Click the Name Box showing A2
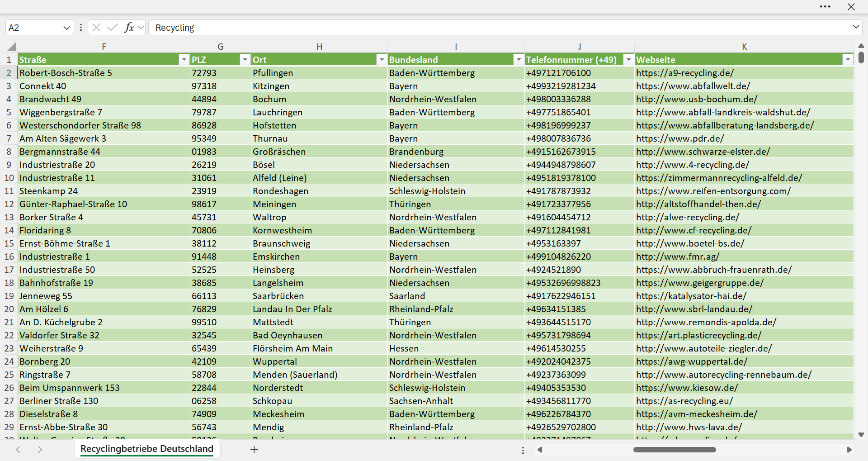868x461 pixels. pyautogui.click(x=34, y=28)
